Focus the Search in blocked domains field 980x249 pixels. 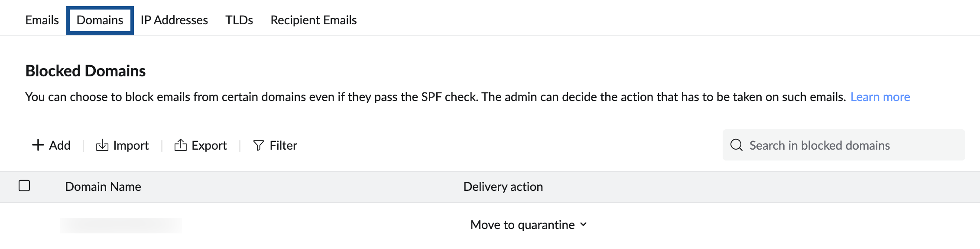coord(844,145)
